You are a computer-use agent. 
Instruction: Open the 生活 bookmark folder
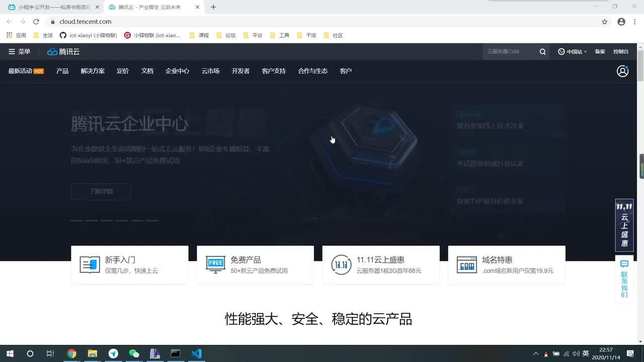click(x=43, y=35)
